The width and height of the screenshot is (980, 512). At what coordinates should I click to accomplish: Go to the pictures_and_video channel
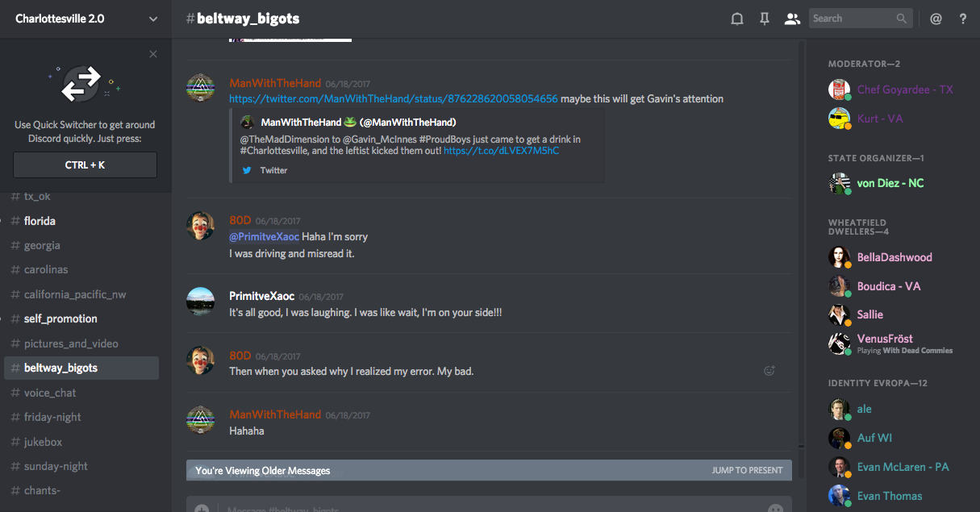click(x=71, y=343)
